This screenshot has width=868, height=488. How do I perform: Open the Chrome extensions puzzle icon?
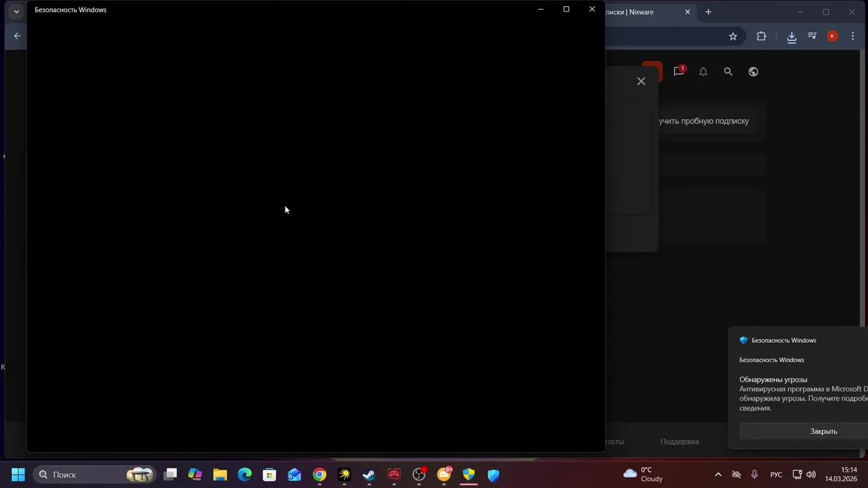click(762, 36)
